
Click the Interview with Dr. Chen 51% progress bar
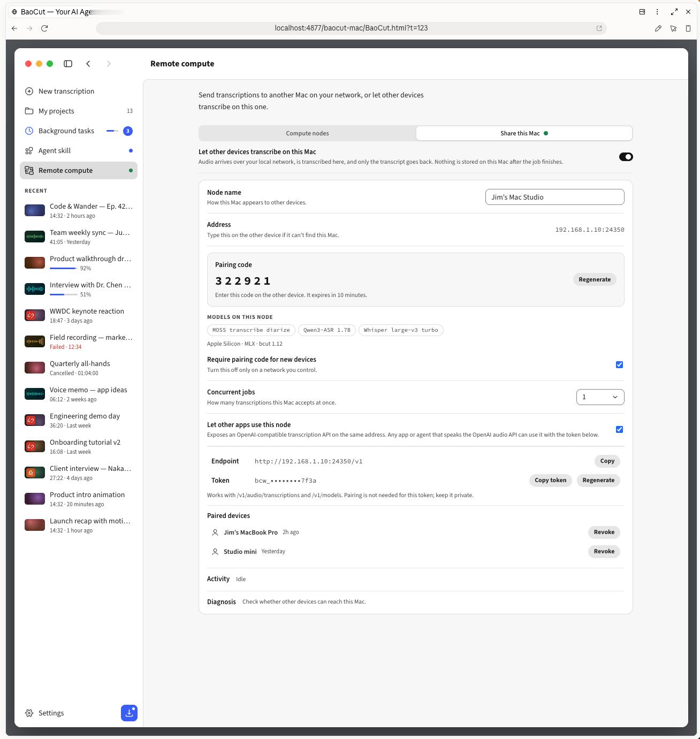click(63, 294)
